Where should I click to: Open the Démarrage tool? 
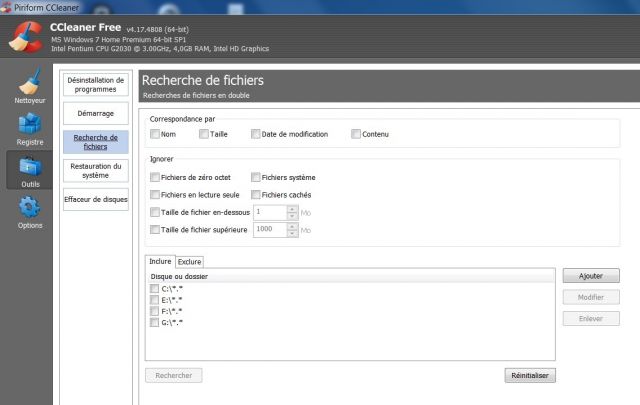[96, 113]
